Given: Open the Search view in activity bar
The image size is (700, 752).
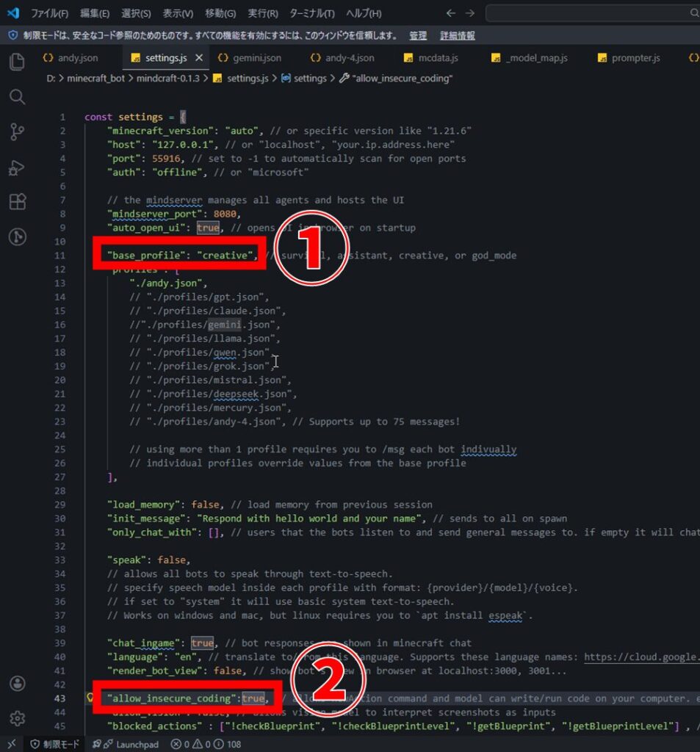Looking at the screenshot, I should (17, 97).
